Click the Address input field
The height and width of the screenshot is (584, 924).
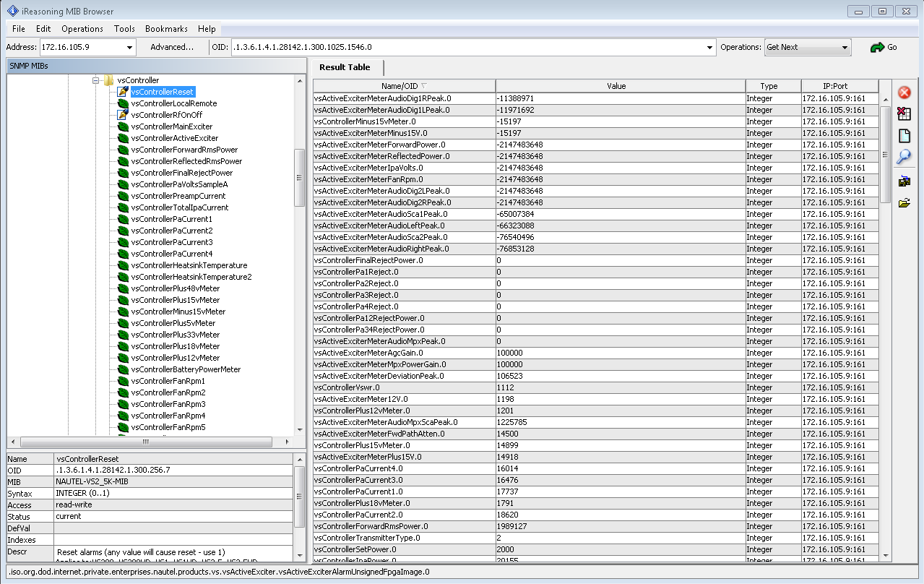pyautogui.click(x=82, y=48)
